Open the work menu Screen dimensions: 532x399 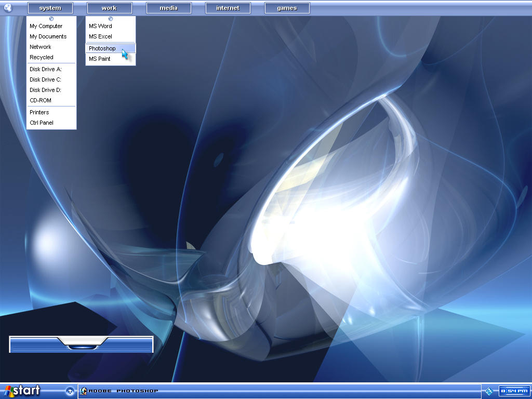point(109,8)
